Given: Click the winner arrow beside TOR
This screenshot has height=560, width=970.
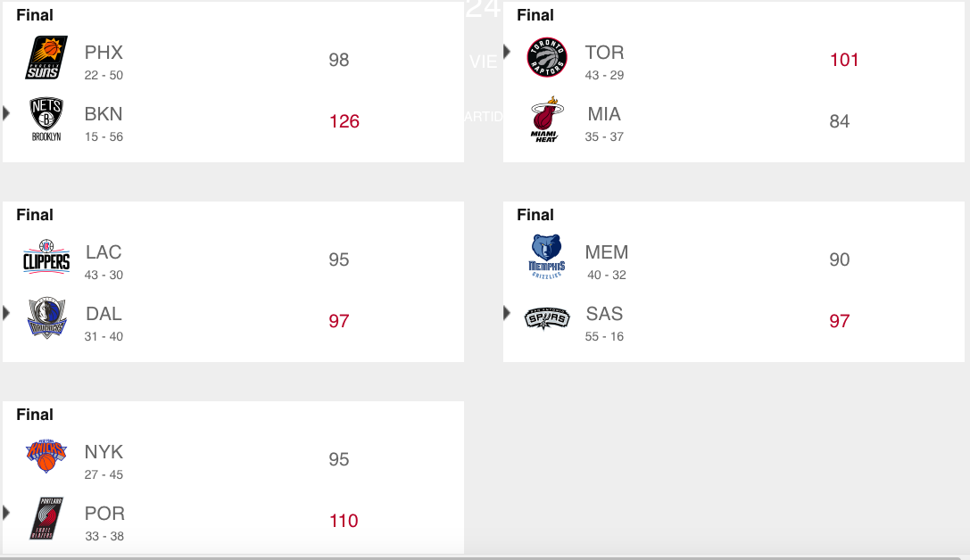Looking at the screenshot, I should [x=508, y=52].
